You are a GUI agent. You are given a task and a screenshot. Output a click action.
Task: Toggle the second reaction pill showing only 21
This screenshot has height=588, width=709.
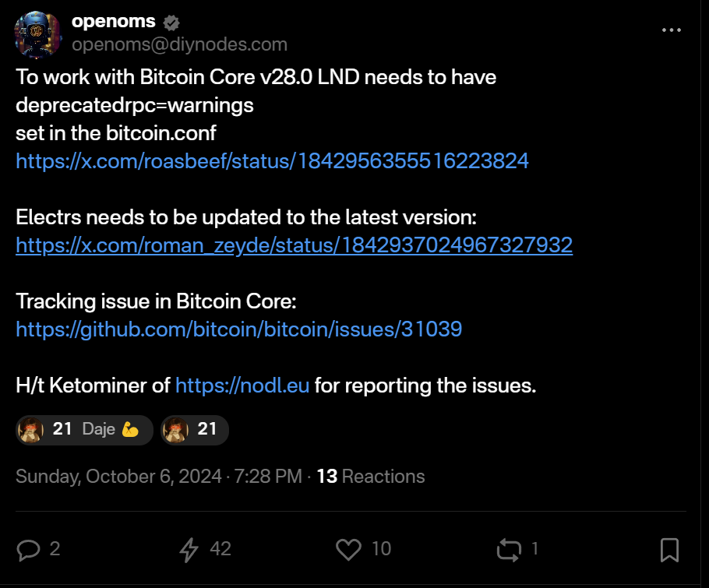coord(194,429)
